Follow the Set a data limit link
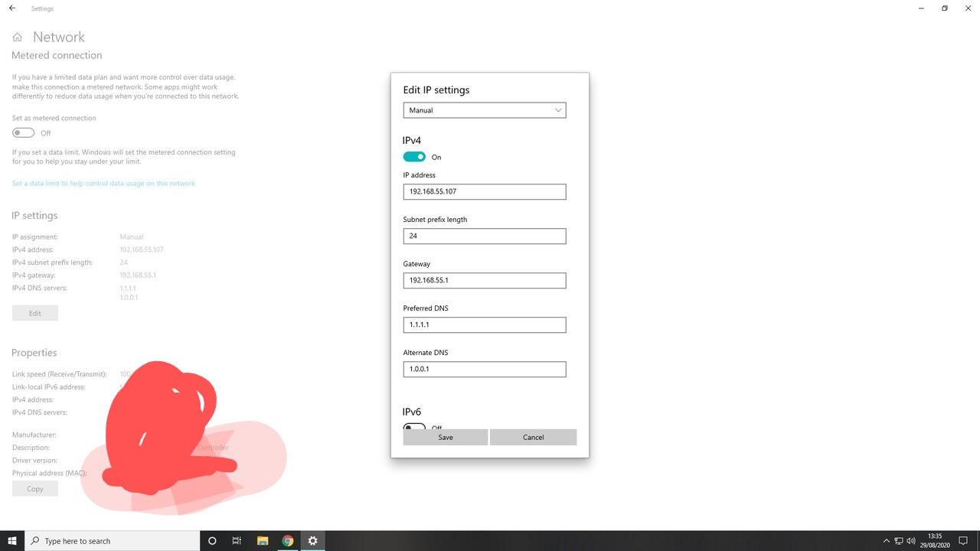The height and width of the screenshot is (551, 980). coord(103,183)
